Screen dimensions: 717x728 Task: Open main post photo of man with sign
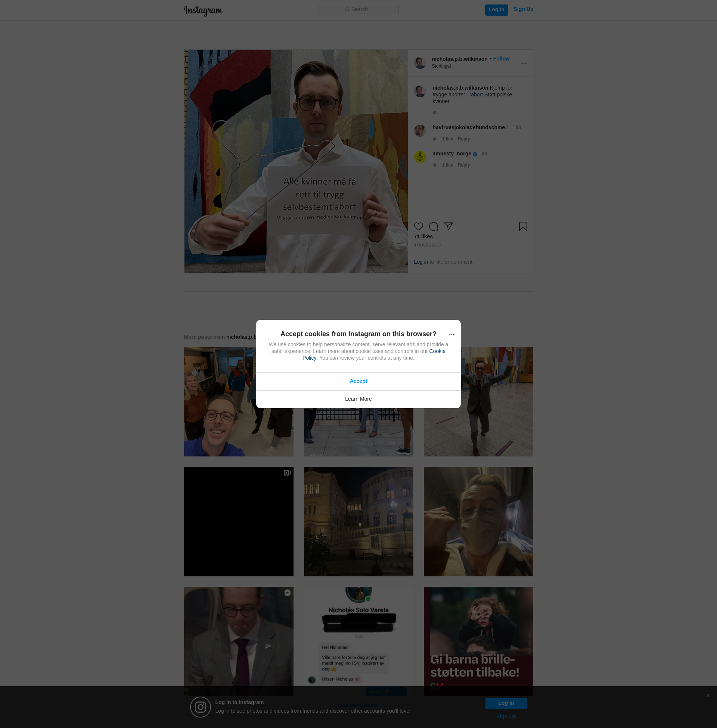[x=296, y=161]
